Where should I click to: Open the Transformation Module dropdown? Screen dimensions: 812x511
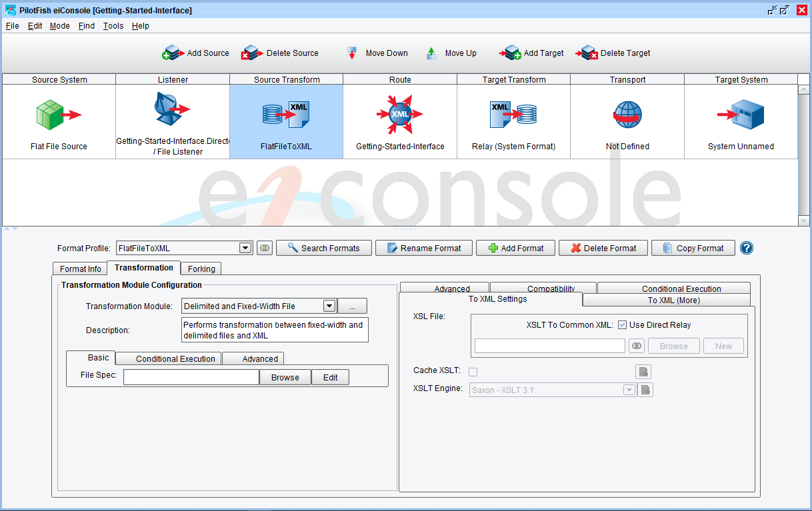coord(329,306)
